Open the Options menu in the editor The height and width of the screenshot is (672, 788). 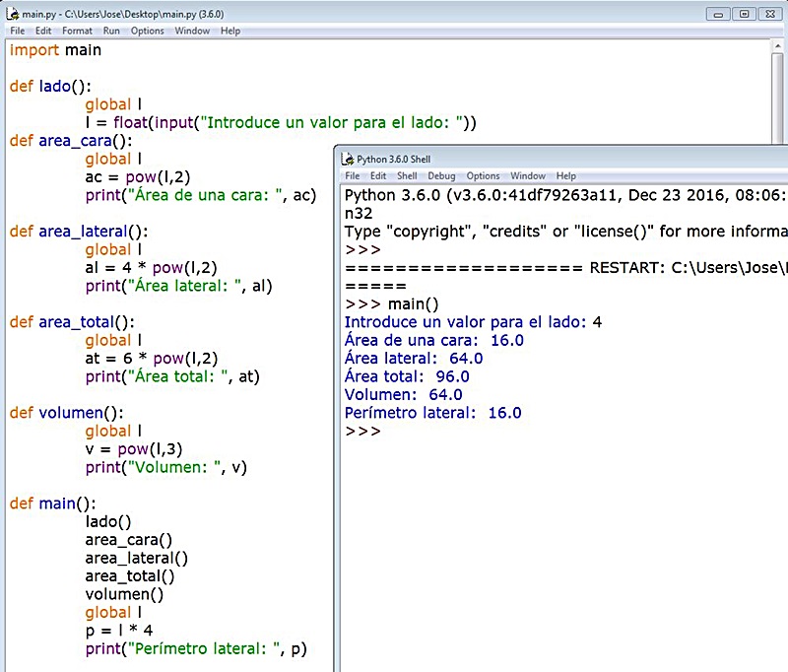click(x=147, y=31)
